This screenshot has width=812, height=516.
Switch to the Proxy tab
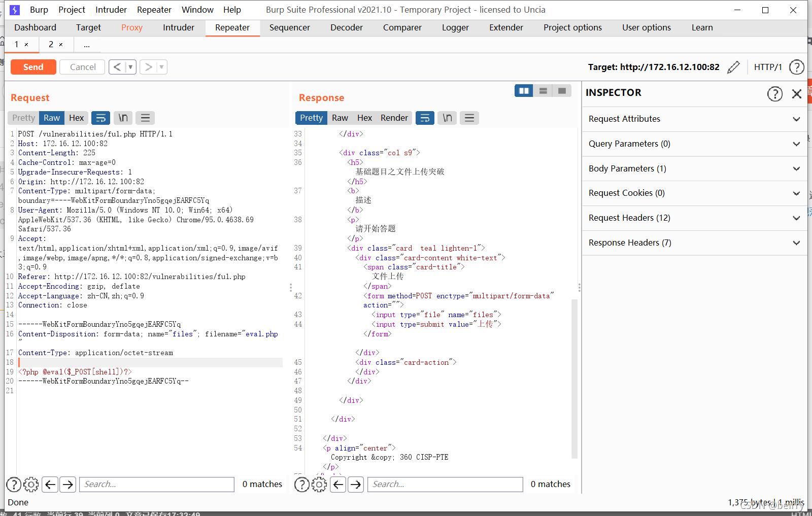pos(132,27)
